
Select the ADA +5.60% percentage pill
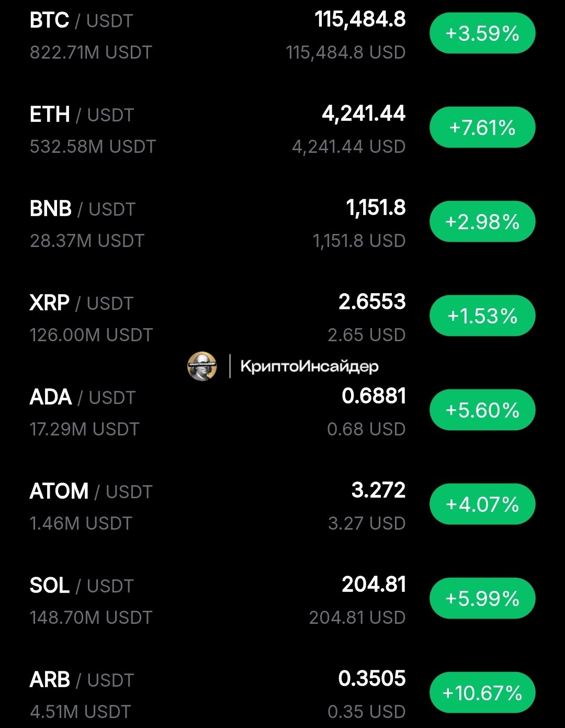coord(482,410)
